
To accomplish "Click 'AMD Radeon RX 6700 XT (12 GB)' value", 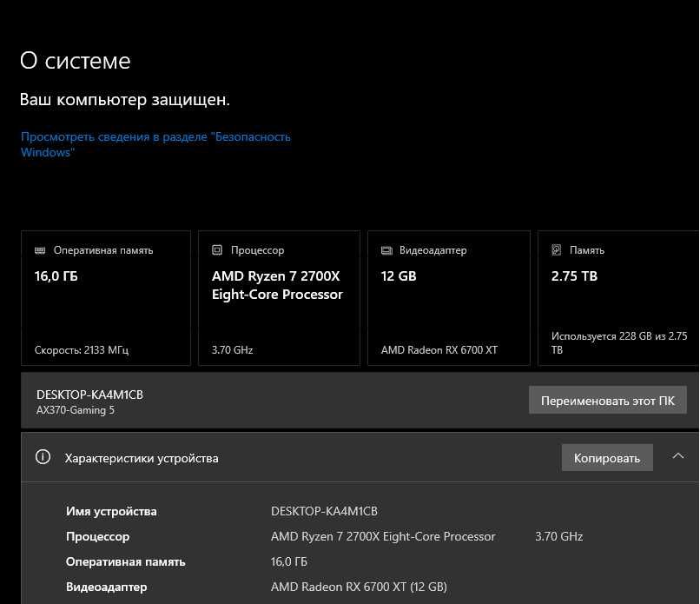I will [x=359, y=587].
